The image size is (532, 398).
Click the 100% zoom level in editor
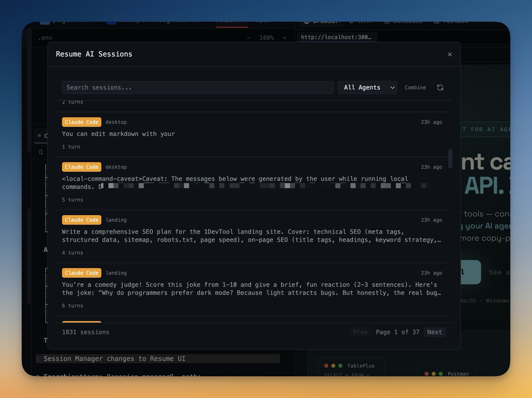pos(267,38)
